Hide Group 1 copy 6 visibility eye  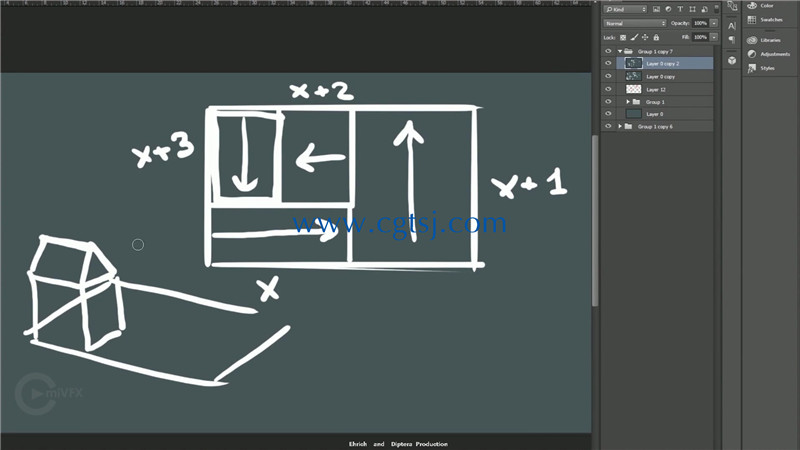pos(608,126)
